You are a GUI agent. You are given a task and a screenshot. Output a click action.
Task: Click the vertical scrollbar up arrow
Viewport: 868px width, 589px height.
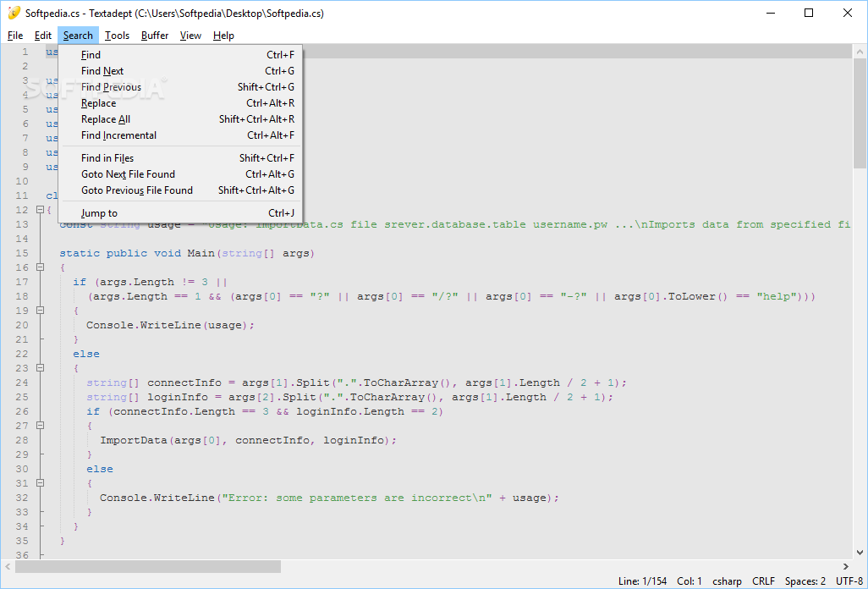[x=860, y=52]
